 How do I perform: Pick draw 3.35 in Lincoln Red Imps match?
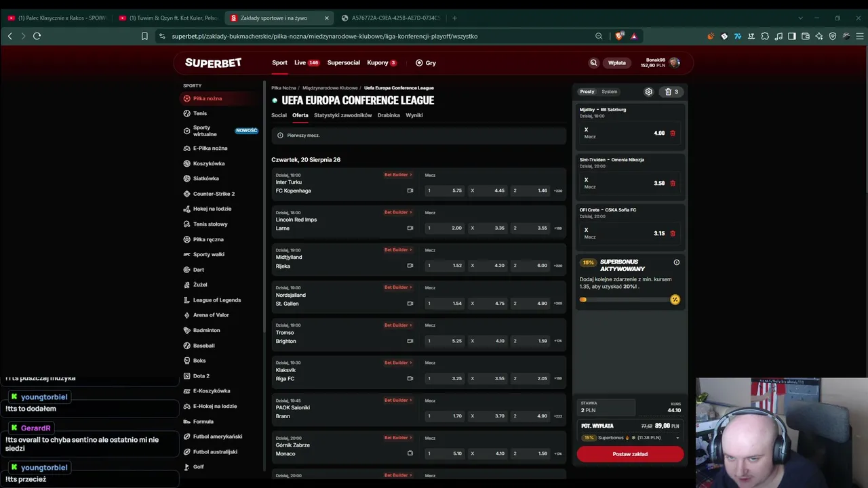[x=488, y=228]
